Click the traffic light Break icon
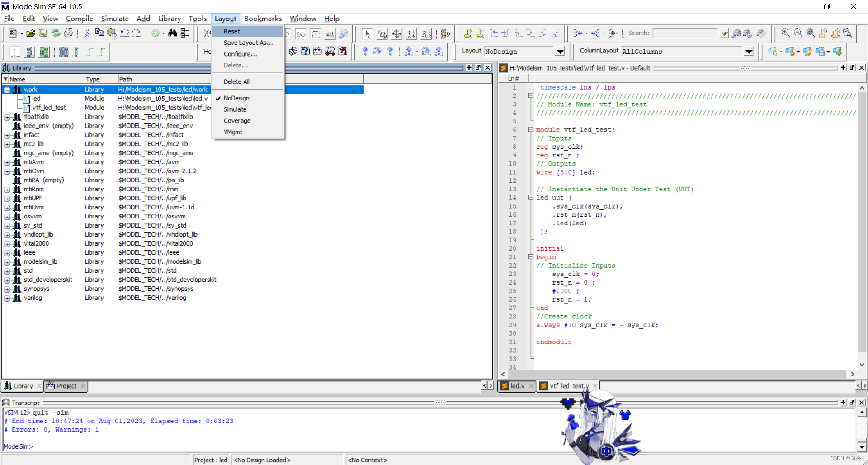Image resolution: width=868 pixels, height=465 pixels. (445, 34)
